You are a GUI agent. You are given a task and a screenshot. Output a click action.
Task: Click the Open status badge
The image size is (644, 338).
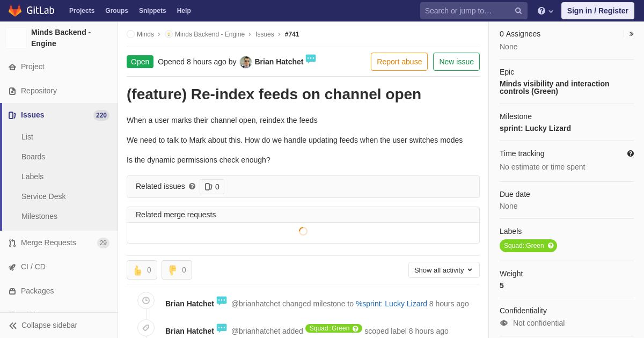click(140, 62)
